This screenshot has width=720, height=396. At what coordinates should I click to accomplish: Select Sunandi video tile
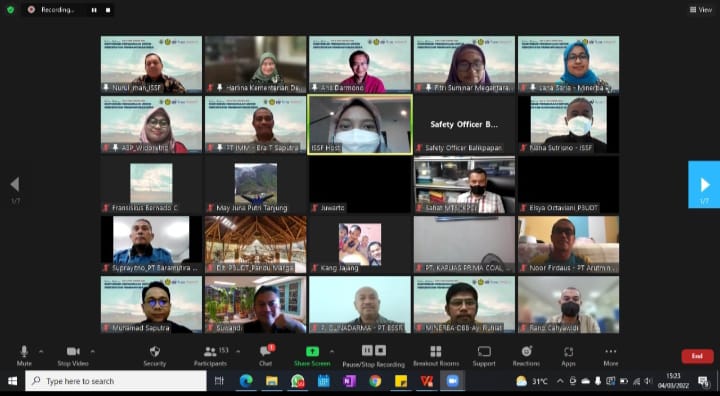[255, 304]
